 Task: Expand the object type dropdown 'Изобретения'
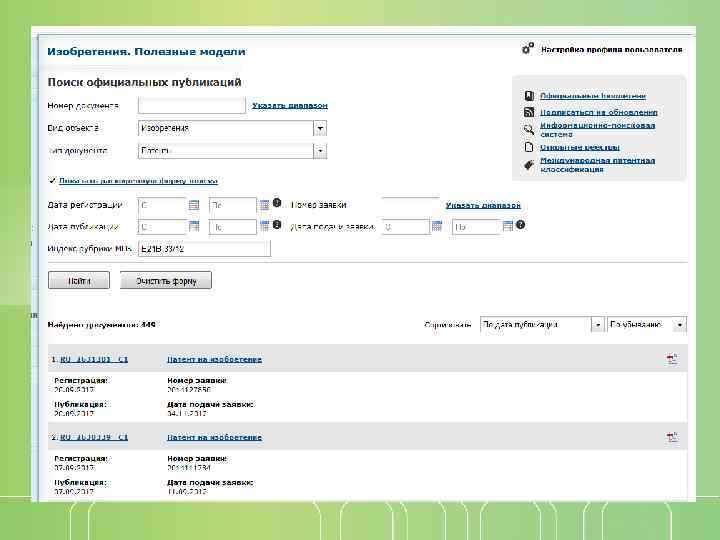(321, 128)
